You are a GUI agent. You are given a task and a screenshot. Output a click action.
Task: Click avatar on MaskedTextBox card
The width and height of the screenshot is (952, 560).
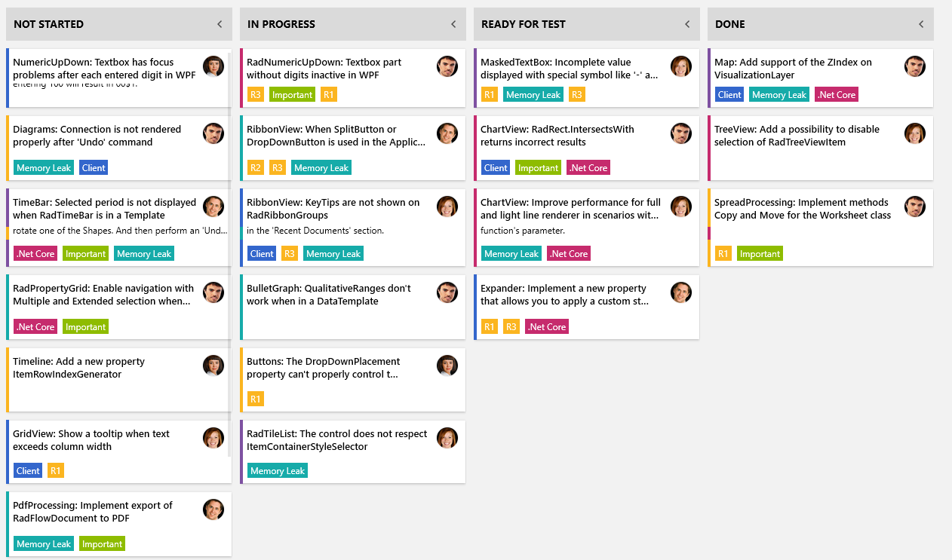click(681, 66)
